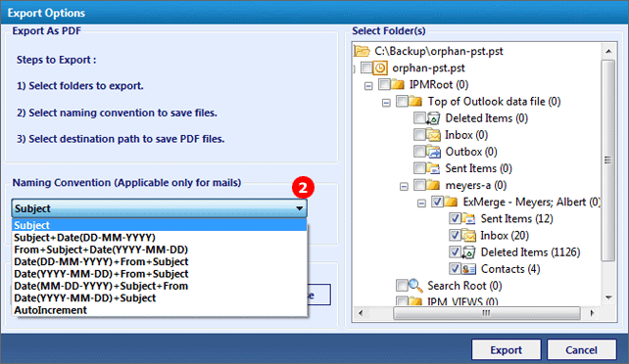Select the Deleted Items (1126) label

pyautogui.click(x=530, y=252)
